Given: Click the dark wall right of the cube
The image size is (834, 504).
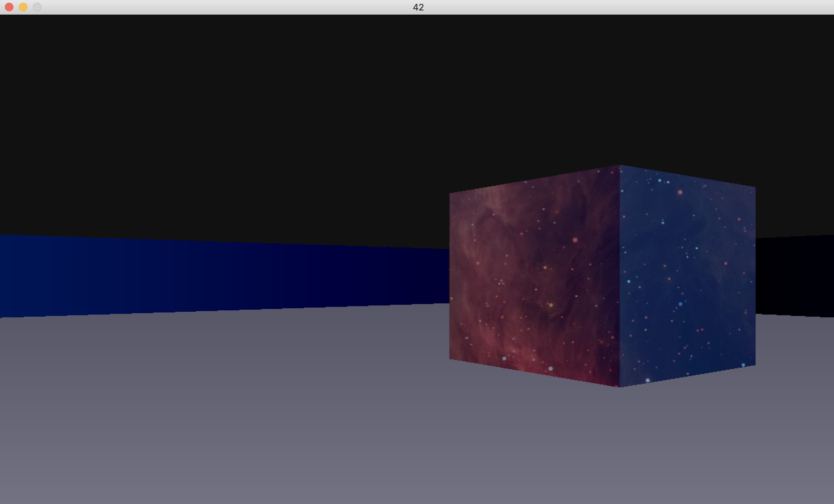Looking at the screenshot, I should (x=794, y=276).
